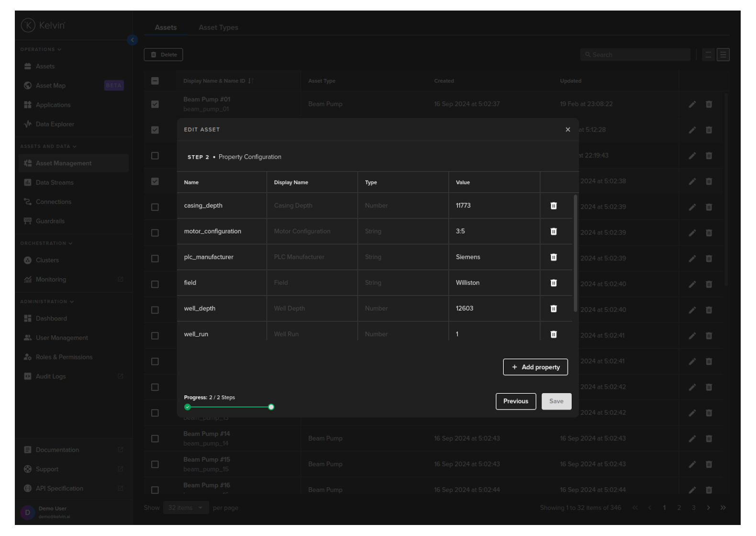Viewport: 756px width, 536px height.
Task: Open the items per page dropdown
Action: click(186, 508)
